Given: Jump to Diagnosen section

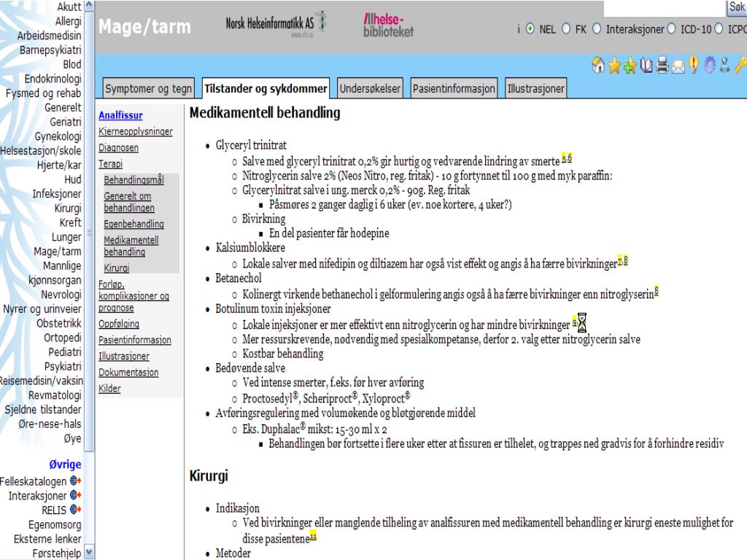Looking at the screenshot, I should pyautogui.click(x=119, y=147).
